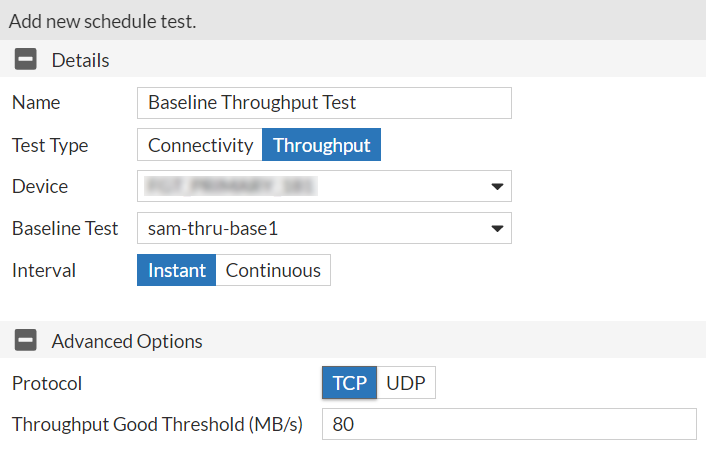Screen dimensions: 706x452
Task: Set interval to Instant
Action: coord(177,270)
